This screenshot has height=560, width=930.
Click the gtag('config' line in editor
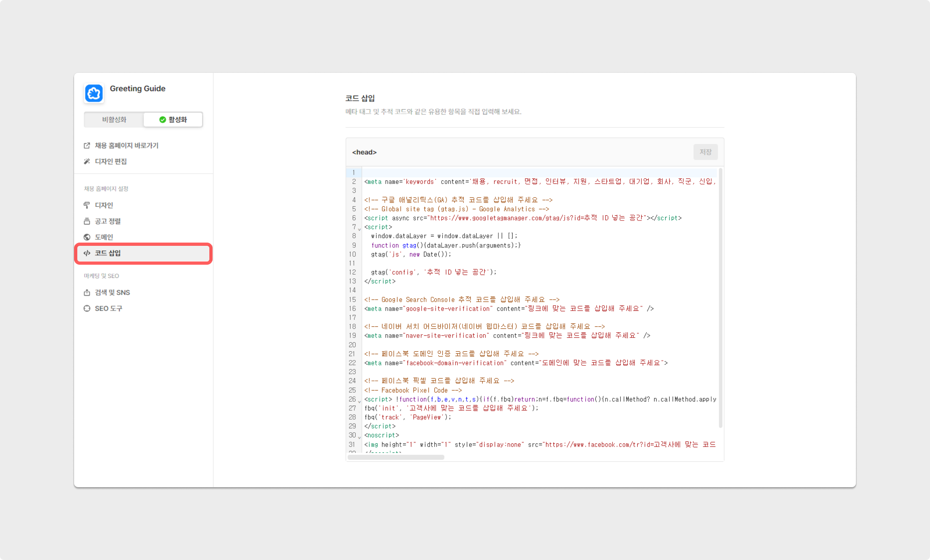click(434, 272)
